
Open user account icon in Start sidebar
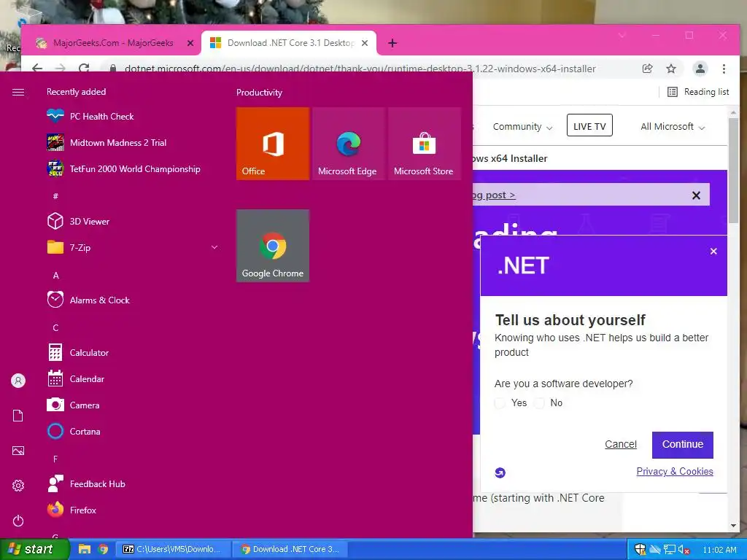click(18, 381)
